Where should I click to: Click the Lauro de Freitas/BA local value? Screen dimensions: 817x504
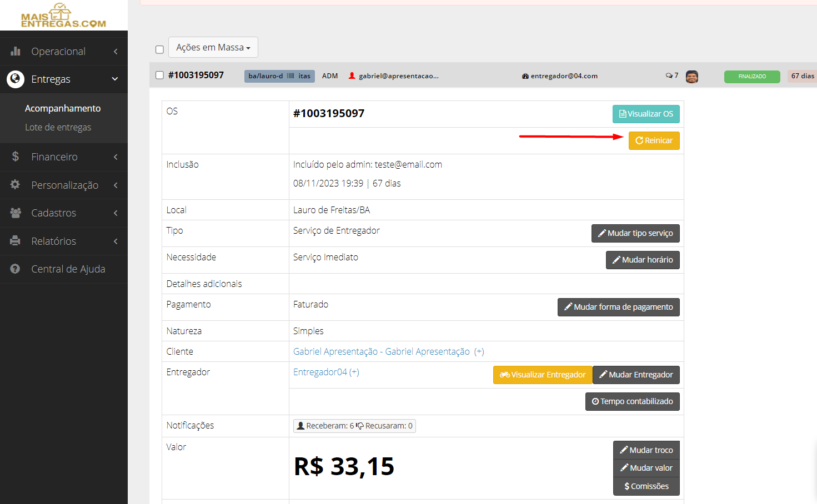coord(332,210)
